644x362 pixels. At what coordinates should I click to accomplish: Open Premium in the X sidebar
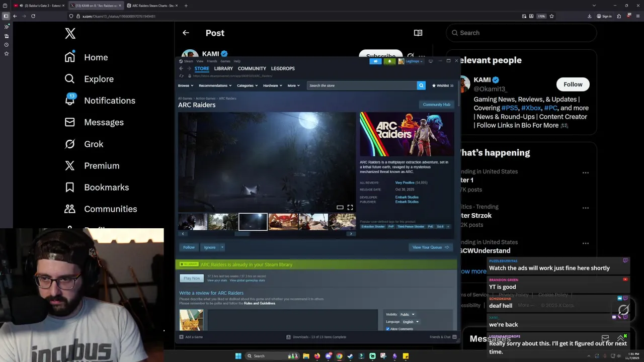(92, 165)
